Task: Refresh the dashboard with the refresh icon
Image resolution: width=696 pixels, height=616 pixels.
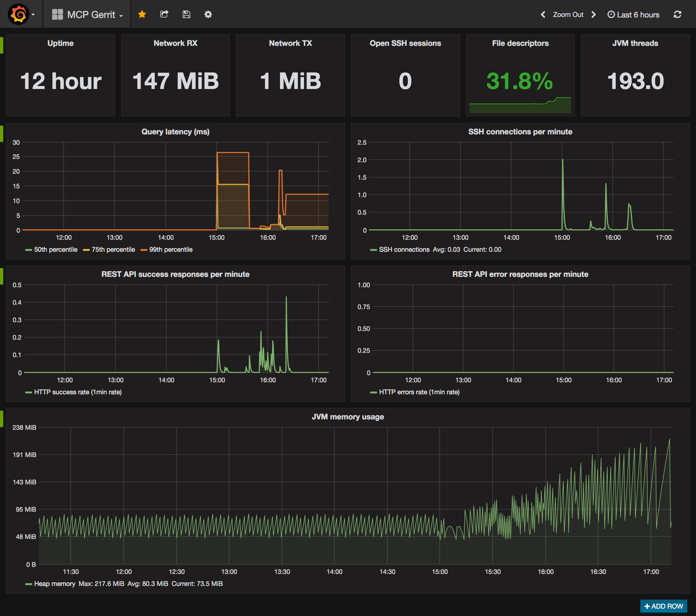Action: click(x=677, y=15)
